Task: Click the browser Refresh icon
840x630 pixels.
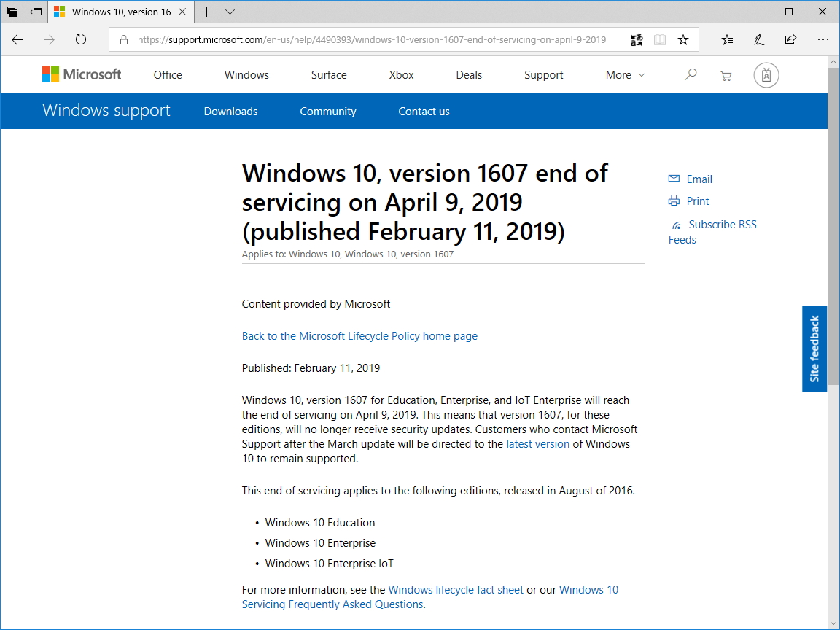Action: [81, 40]
